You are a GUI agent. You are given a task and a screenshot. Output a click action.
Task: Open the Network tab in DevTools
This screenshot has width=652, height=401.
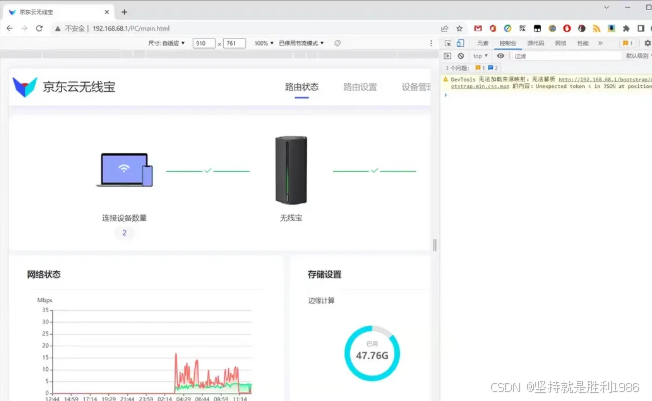coord(561,43)
